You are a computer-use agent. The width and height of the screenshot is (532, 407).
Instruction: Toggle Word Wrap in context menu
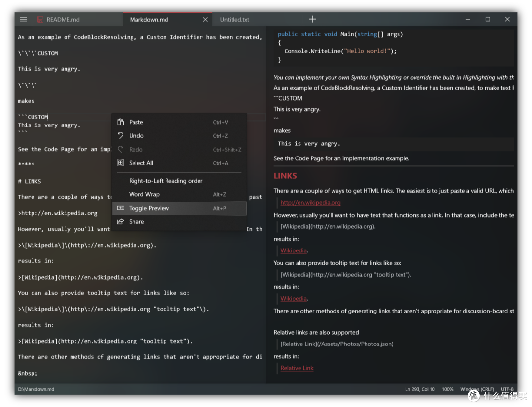point(179,194)
